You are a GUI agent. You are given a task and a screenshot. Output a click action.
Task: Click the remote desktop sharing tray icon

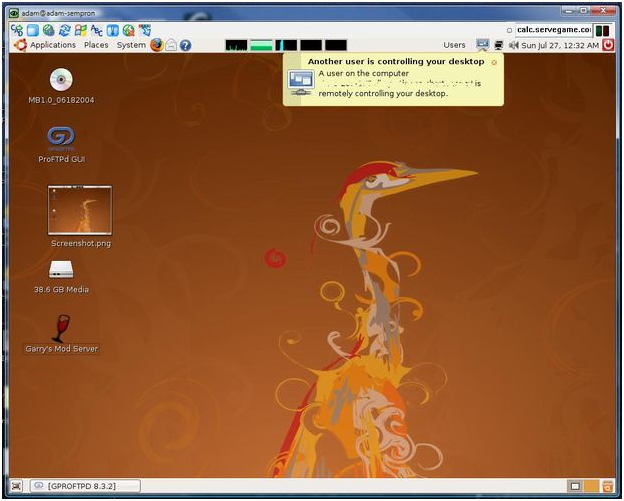tap(483, 45)
